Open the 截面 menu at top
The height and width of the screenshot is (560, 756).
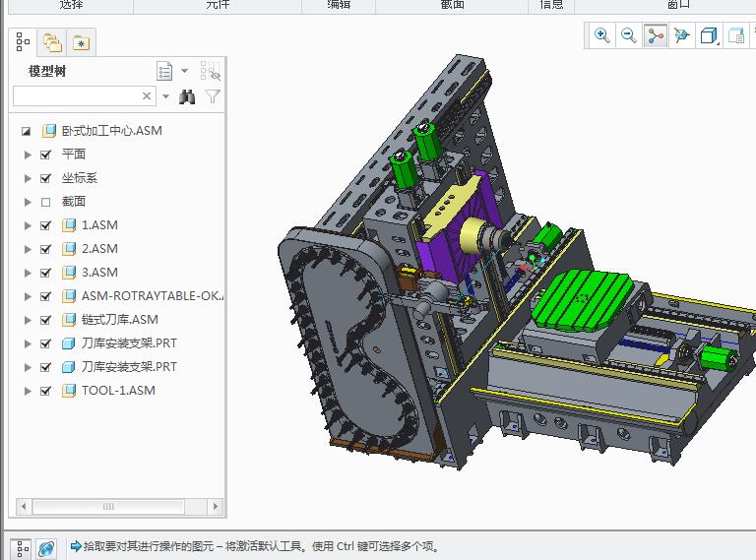tap(452, 4)
